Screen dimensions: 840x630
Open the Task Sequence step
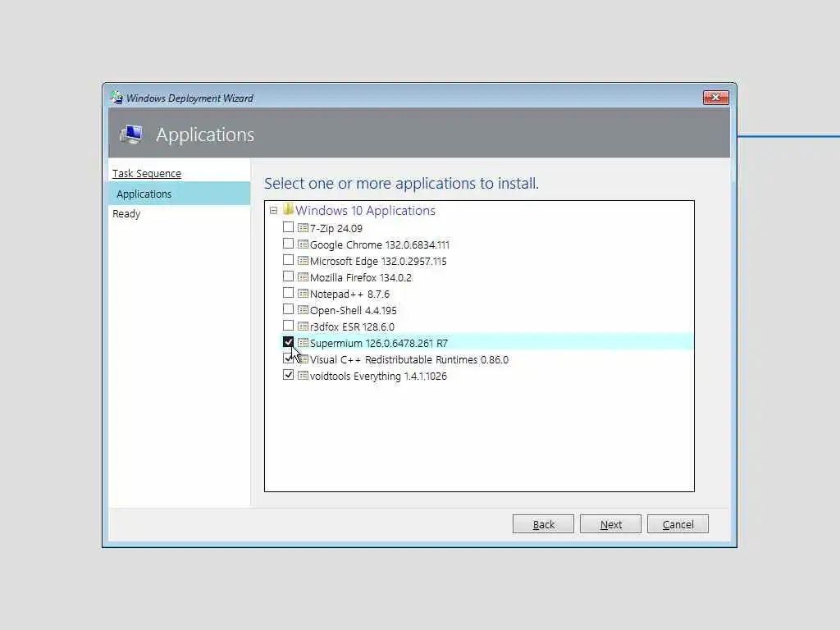pos(147,174)
